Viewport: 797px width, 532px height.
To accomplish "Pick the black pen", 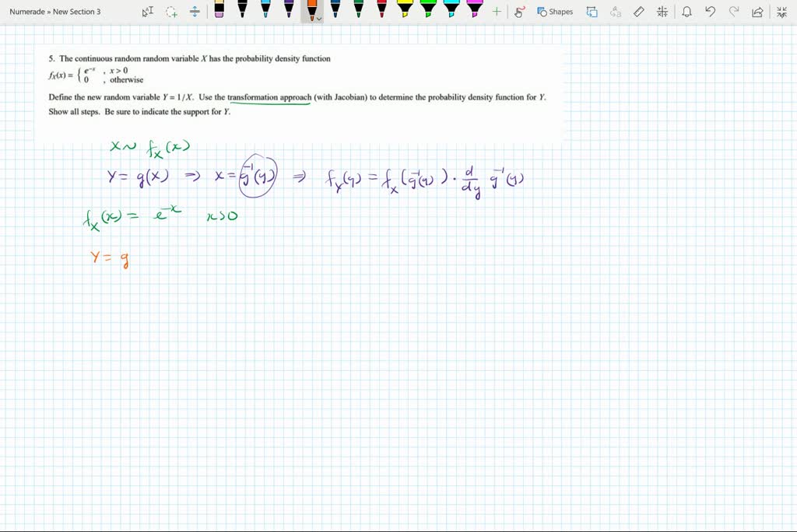I will (243, 11).
